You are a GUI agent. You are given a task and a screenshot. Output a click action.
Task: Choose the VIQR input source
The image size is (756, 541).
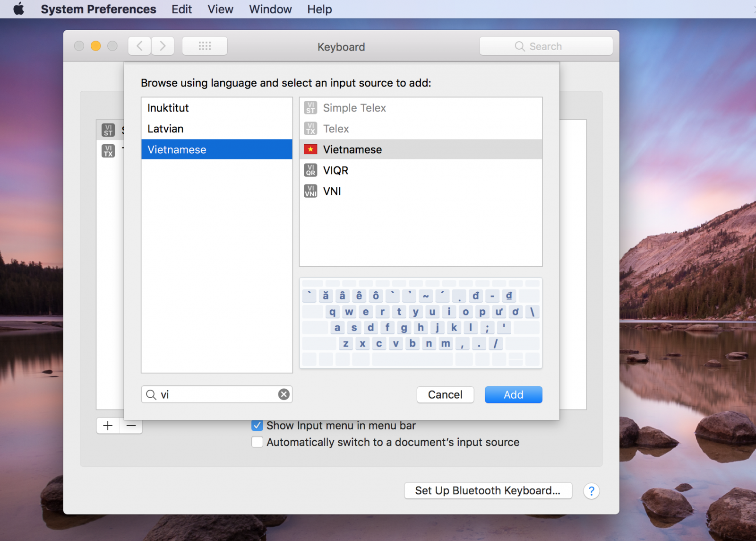tap(421, 170)
